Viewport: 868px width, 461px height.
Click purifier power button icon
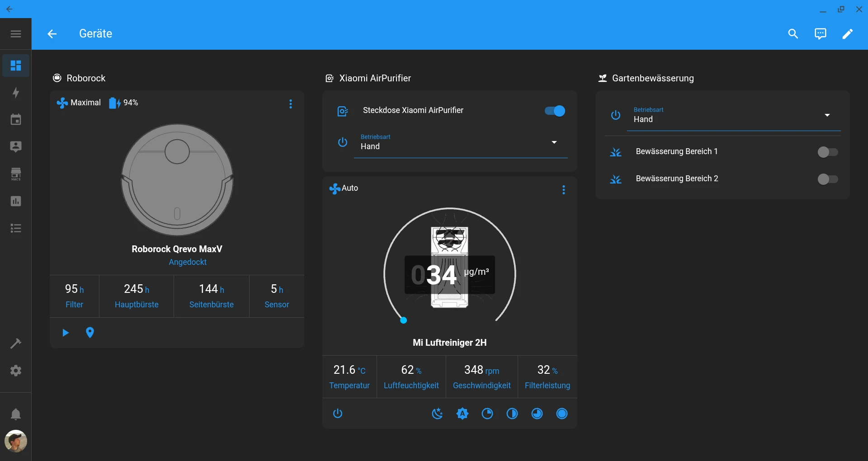[338, 414]
